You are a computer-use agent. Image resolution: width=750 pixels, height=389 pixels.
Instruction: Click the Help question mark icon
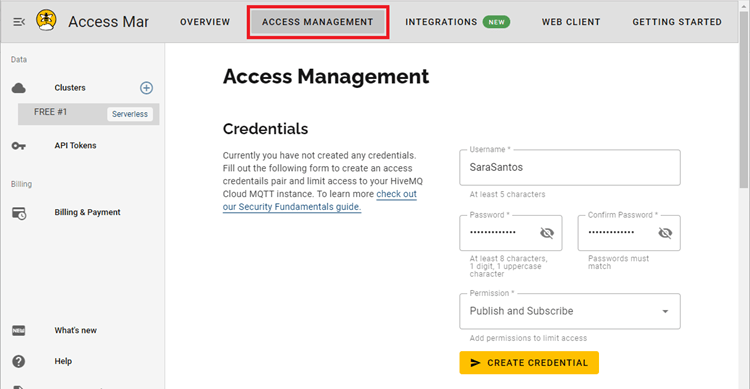click(x=19, y=361)
